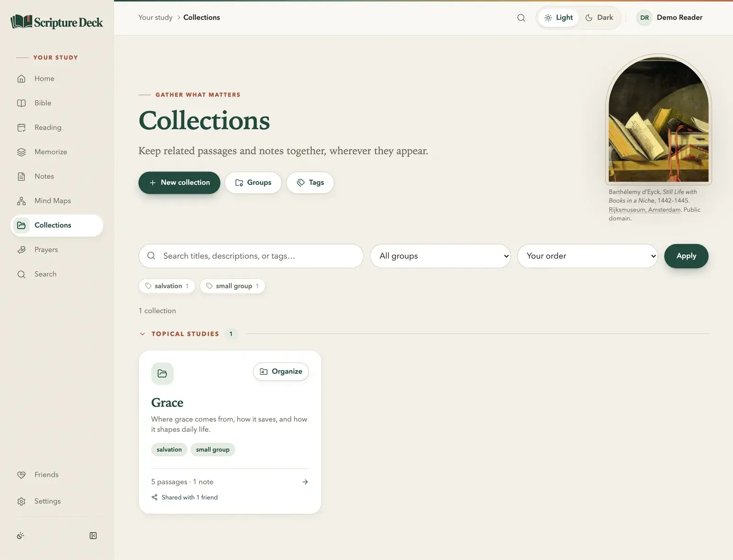The image size is (733, 560).
Task: Click the Mind Maps network icon
Action: point(22,201)
